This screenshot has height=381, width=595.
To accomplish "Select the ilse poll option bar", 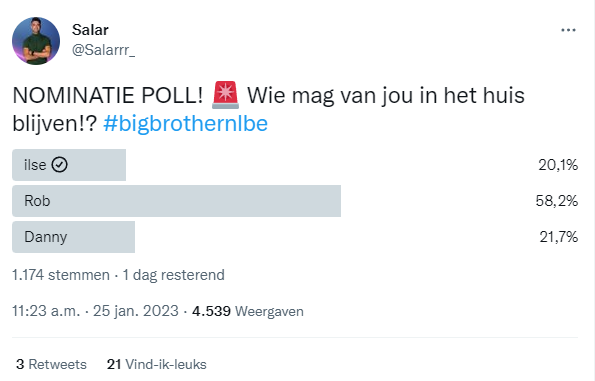I will [69, 165].
